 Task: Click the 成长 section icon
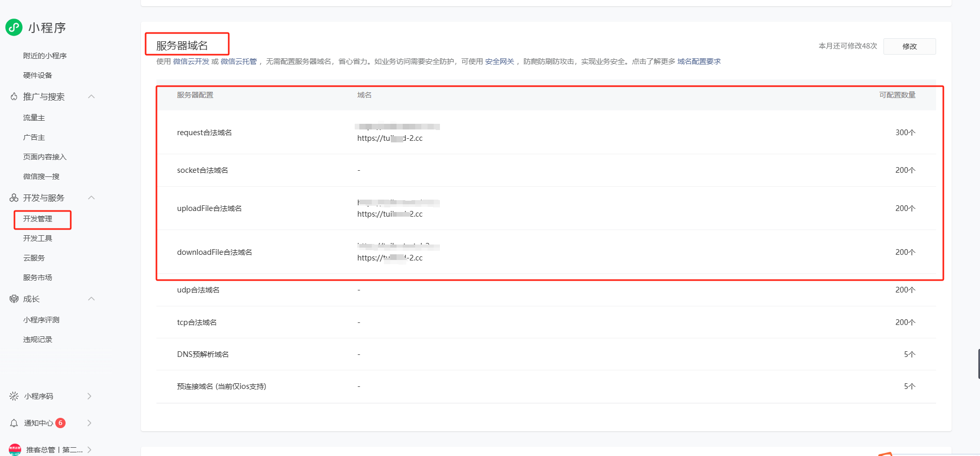(14, 299)
